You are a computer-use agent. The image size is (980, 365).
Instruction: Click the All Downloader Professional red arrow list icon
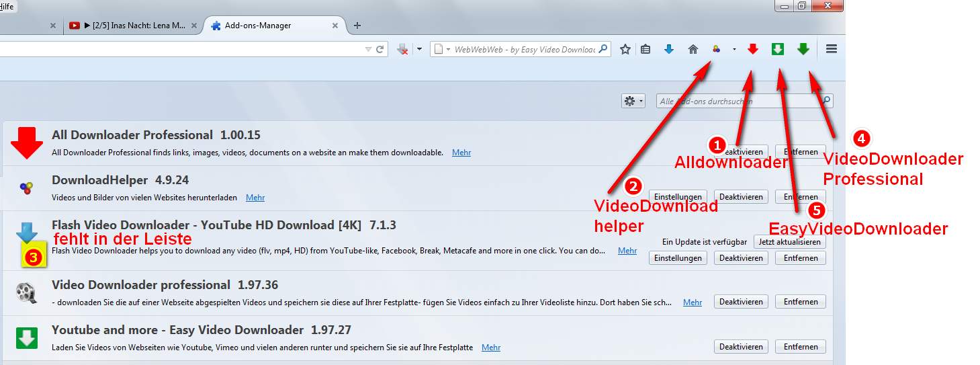tap(27, 143)
